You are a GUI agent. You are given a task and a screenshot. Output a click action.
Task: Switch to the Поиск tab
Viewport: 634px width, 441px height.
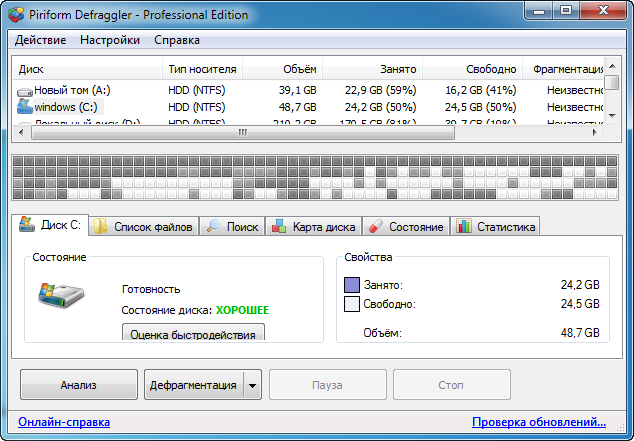click(x=232, y=226)
